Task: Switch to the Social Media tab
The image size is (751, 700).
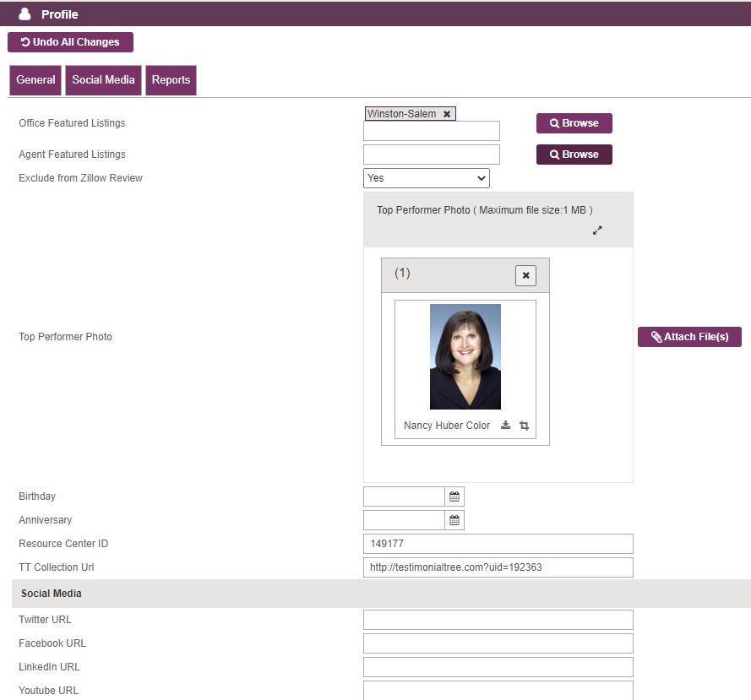Action: point(103,80)
